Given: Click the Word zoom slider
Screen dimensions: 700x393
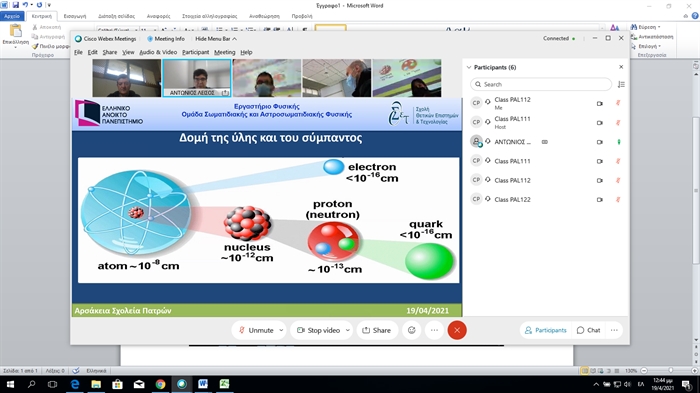Looking at the screenshot, I should [670, 370].
